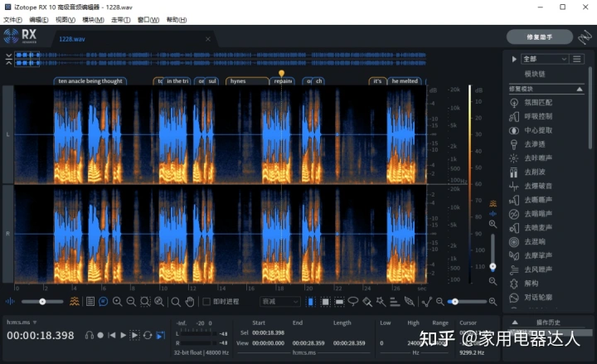The height and width of the screenshot is (364, 597).
Task: Select the brush selection tool
Action: tap(367, 302)
